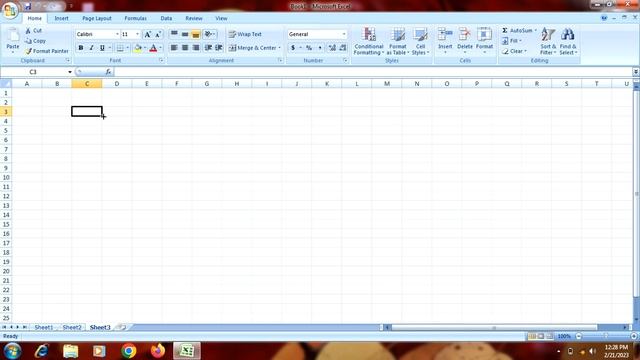Select the Sheet1 worksheet tab
The width and height of the screenshot is (640, 360).
tap(44, 327)
